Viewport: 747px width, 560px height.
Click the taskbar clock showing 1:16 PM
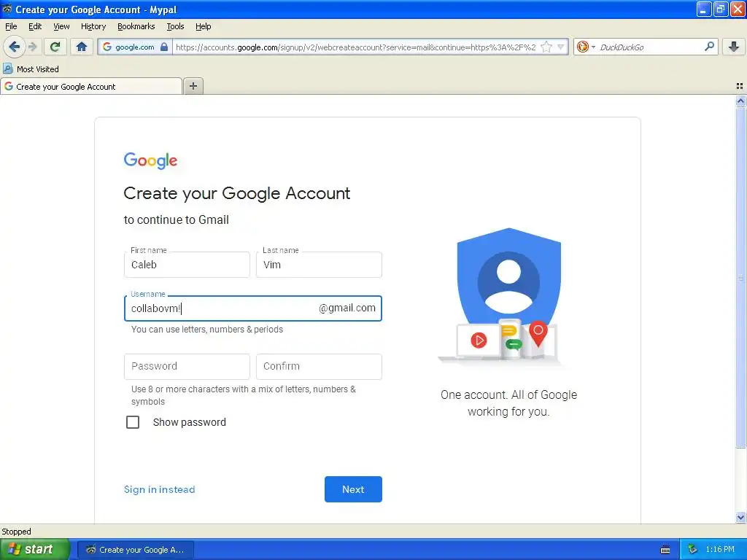[x=720, y=550]
